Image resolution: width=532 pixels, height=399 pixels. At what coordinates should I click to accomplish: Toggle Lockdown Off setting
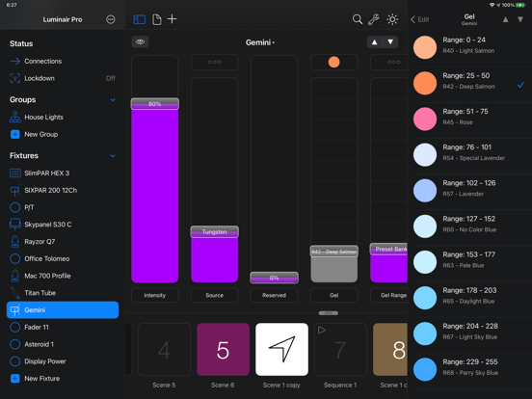(x=63, y=78)
